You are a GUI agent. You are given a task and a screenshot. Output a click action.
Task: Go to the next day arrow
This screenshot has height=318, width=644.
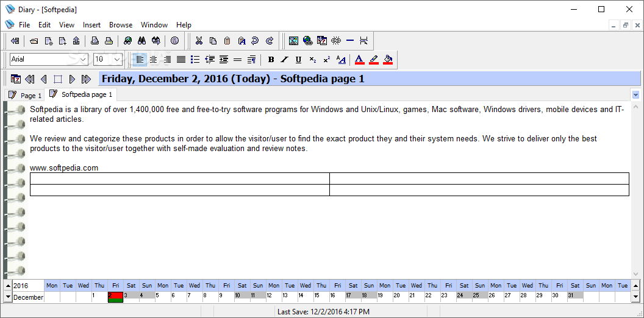(x=72, y=79)
